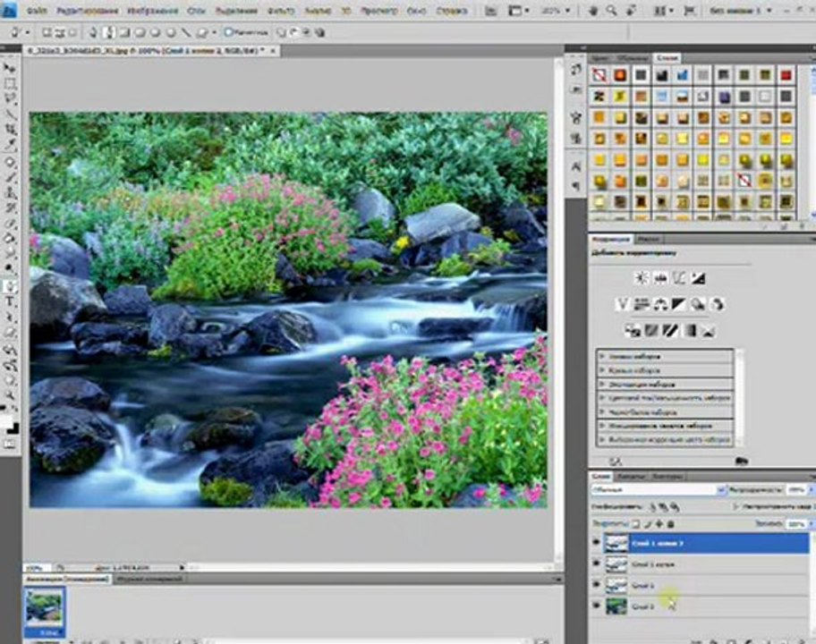This screenshot has width=816, height=644.
Task: Open the Image menu
Action: (152, 11)
